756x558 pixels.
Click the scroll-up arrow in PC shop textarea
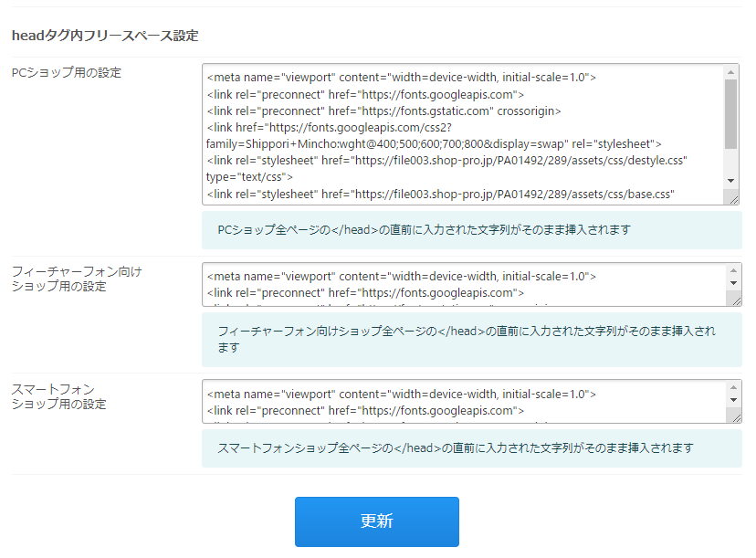click(x=731, y=72)
